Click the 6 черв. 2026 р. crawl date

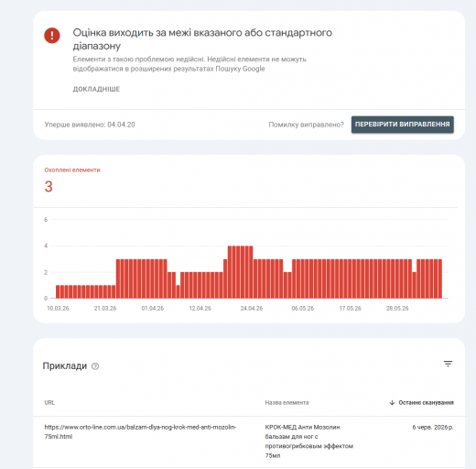(433, 427)
